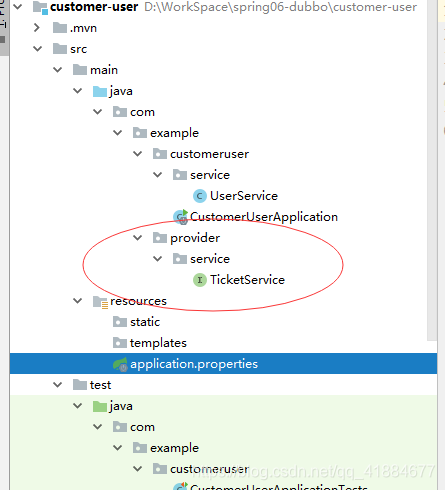The width and height of the screenshot is (445, 490).
Task: Click the service package icon under customeruser
Action: pos(180,175)
